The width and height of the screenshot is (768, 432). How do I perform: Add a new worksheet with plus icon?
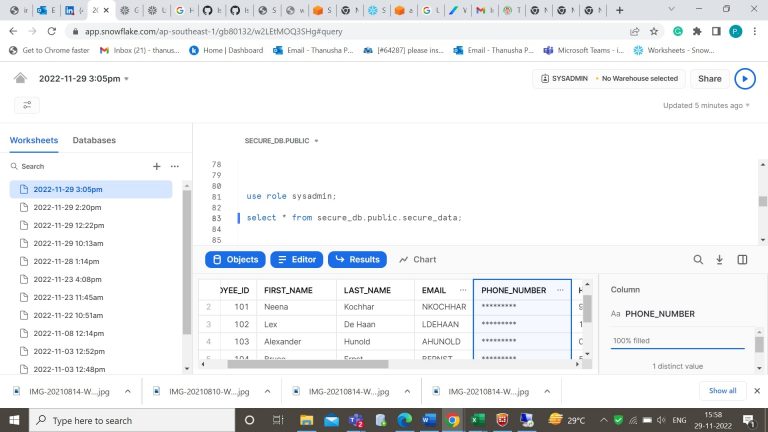pyautogui.click(x=156, y=166)
